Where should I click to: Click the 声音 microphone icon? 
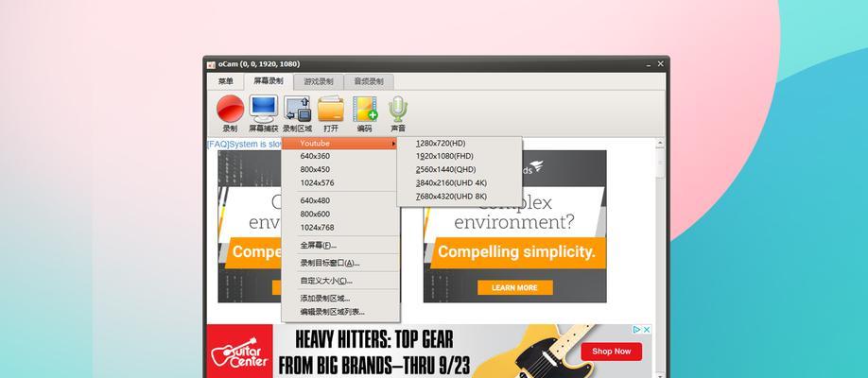pyautogui.click(x=398, y=109)
